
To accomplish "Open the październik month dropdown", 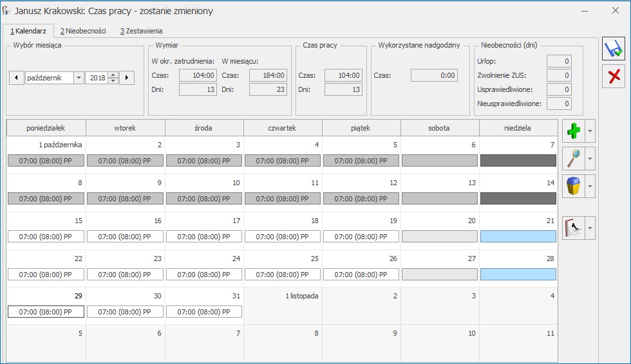I will pyautogui.click(x=79, y=78).
